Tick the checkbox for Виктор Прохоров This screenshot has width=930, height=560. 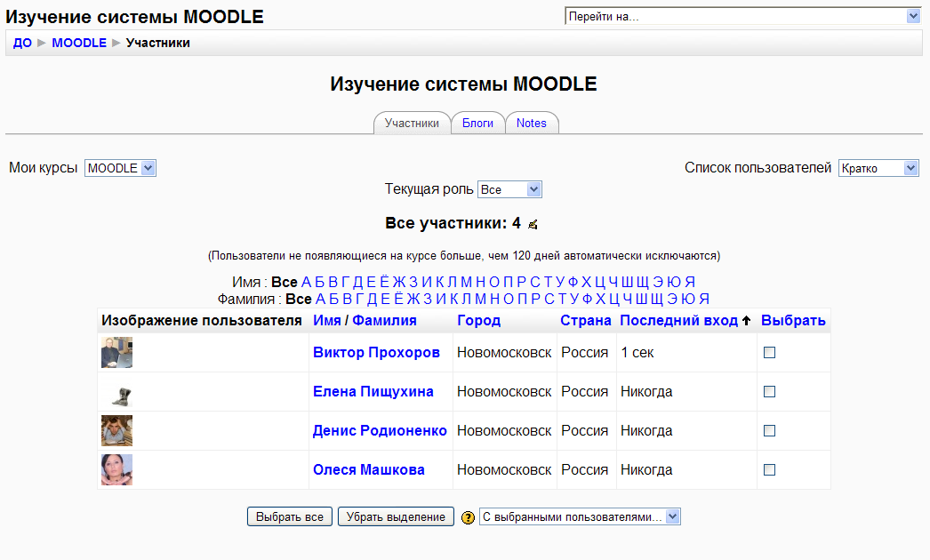pos(770,353)
